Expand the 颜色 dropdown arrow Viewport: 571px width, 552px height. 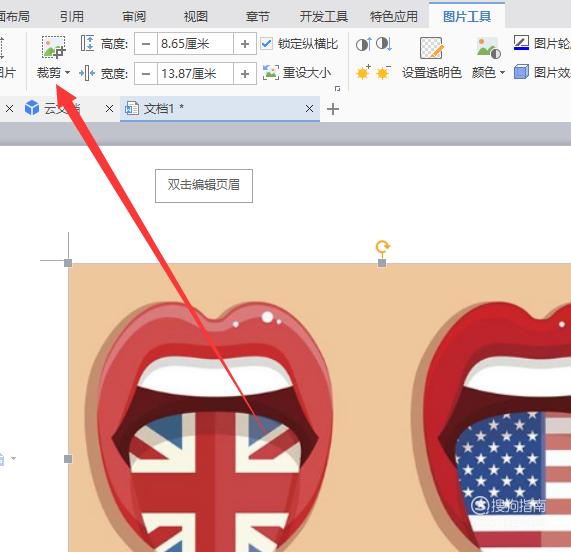point(503,73)
